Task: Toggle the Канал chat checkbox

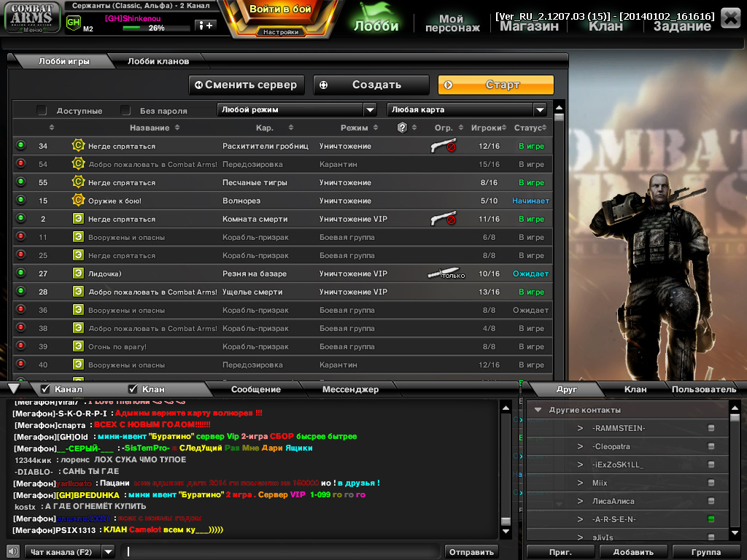Action: [x=45, y=389]
